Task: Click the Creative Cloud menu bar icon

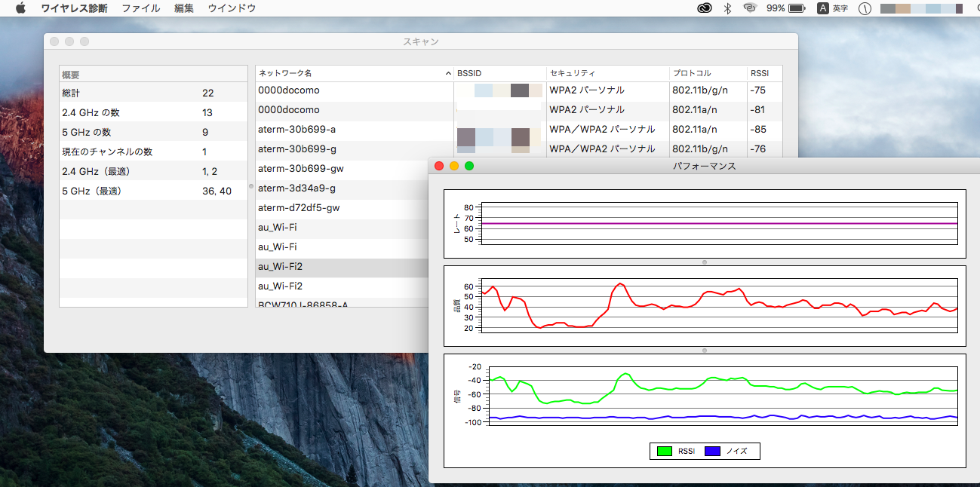Action: tap(705, 8)
